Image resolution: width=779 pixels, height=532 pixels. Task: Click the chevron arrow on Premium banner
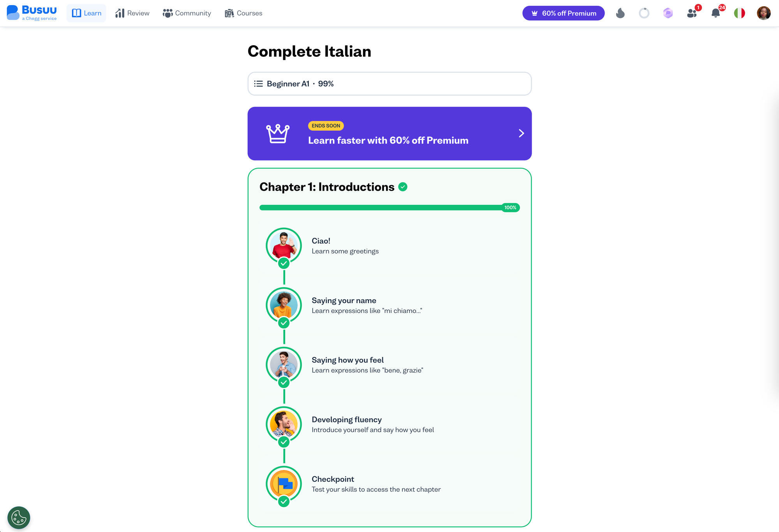click(522, 133)
